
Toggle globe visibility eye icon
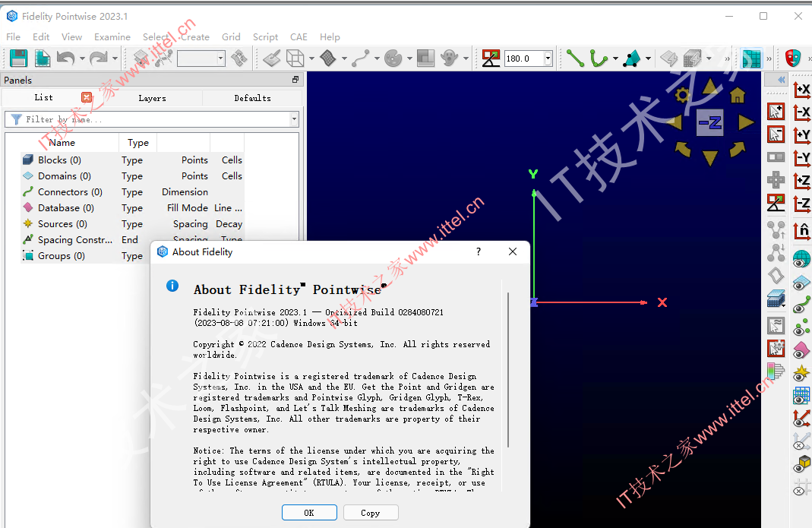[x=801, y=258]
